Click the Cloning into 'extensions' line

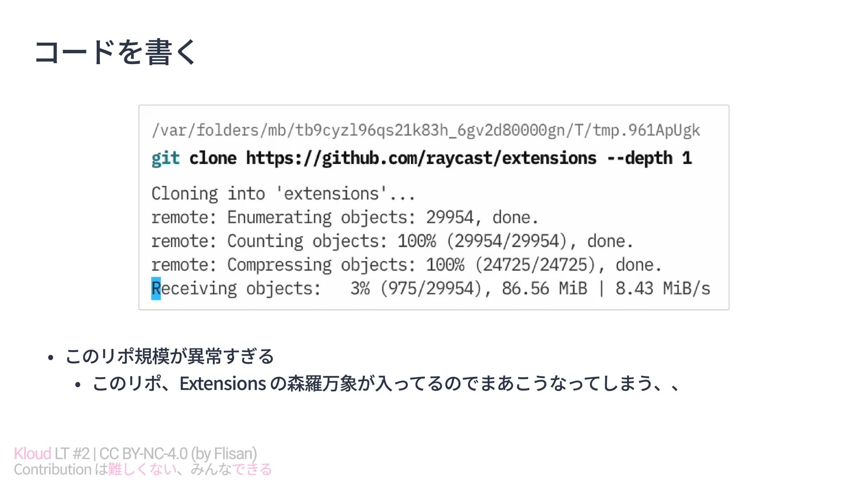(283, 194)
